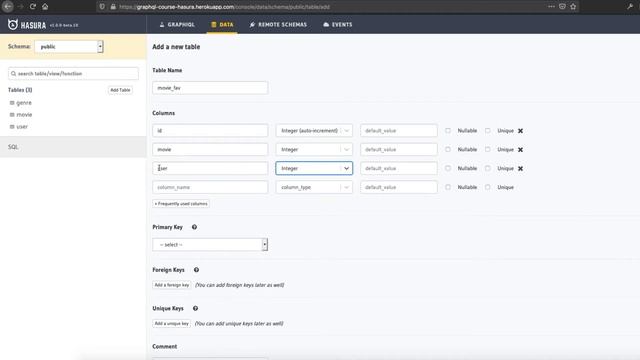
Task: Open movie column type dropdown
Action: tap(314, 149)
